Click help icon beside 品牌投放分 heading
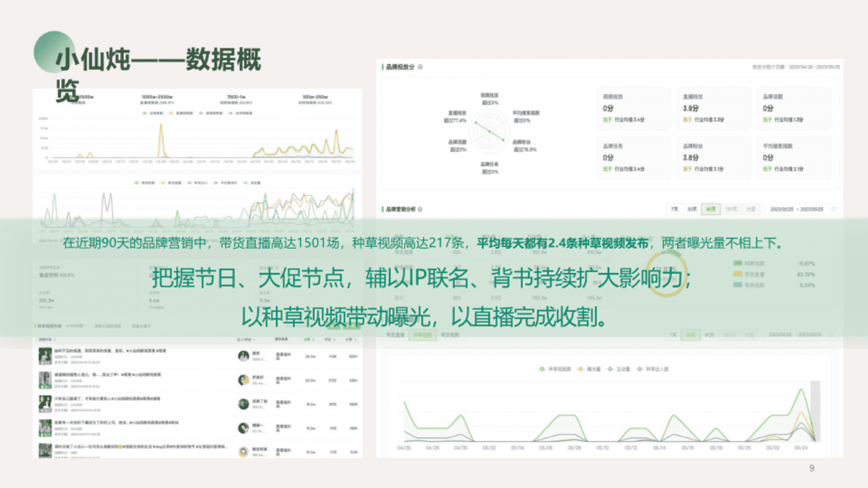 pyautogui.click(x=420, y=67)
